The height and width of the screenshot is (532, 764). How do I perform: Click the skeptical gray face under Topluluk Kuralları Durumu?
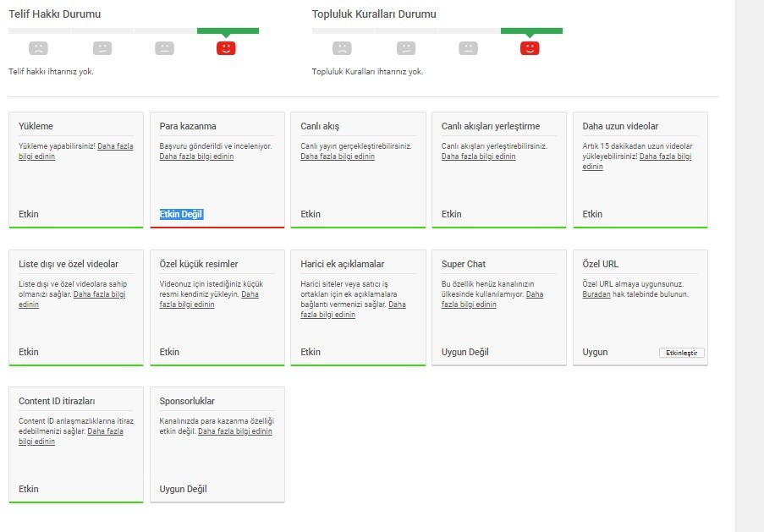click(x=406, y=48)
